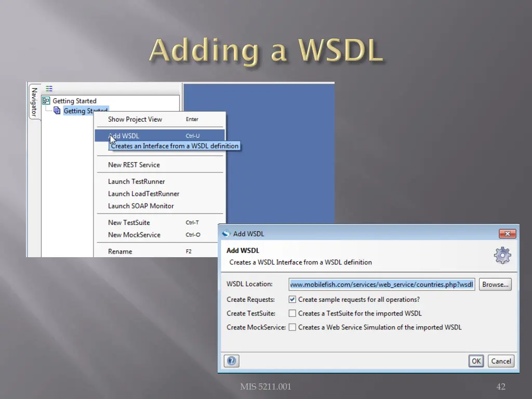Select Show Project View in context menu
This screenshot has width=532, height=399.
pyautogui.click(x=135, y=119)
